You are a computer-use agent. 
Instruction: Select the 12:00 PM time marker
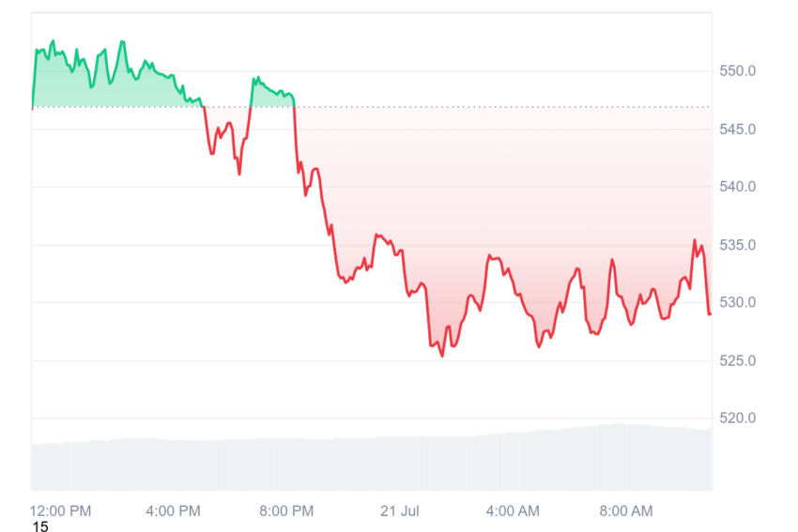pos(61,510)
